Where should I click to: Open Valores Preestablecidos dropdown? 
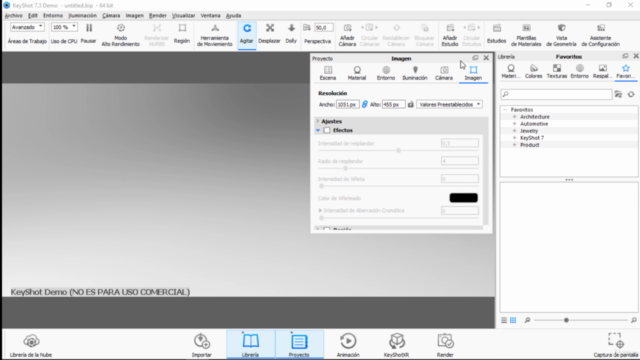click(x=449, y=104)
